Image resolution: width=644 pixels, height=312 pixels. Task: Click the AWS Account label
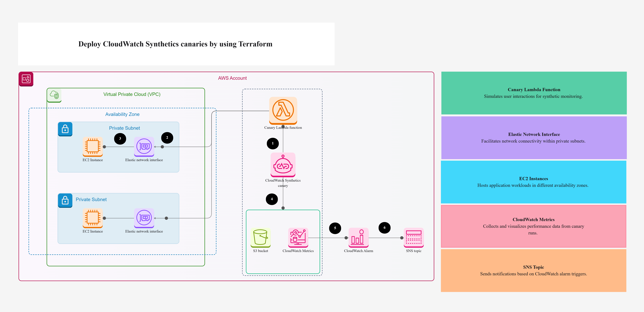232,78
